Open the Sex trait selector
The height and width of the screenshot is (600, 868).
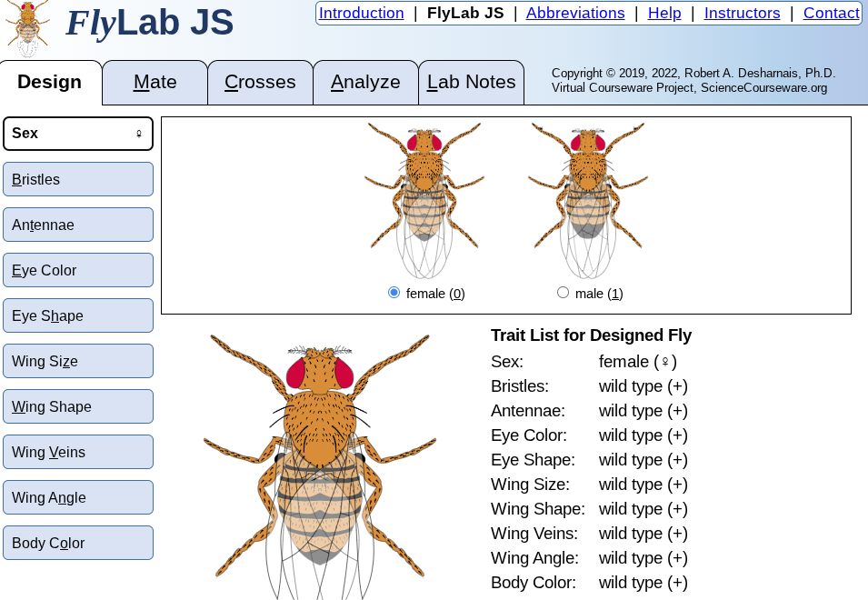78,134
